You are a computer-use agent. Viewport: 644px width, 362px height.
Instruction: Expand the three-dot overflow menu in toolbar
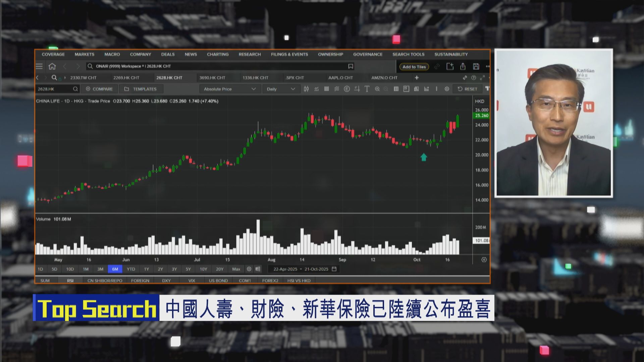tap(436, 89)
